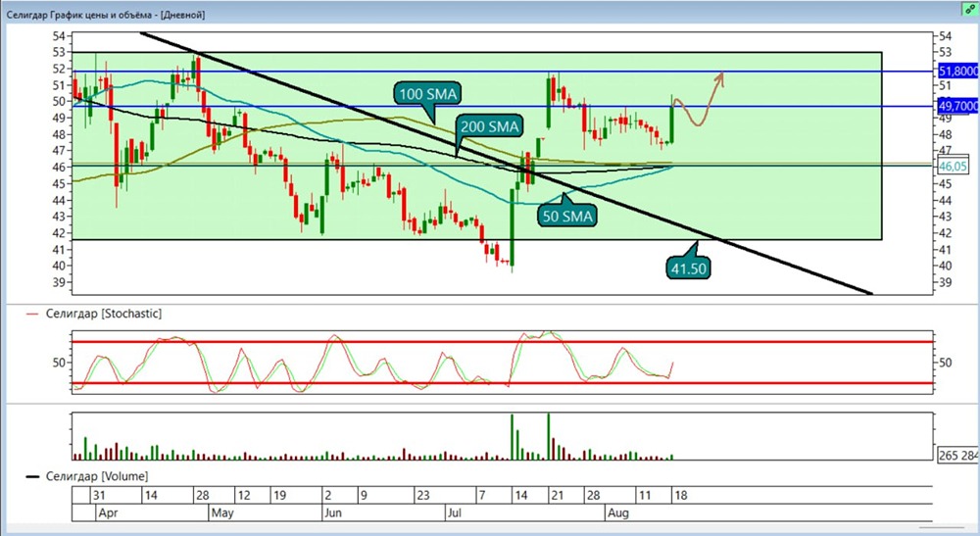
Task: Select the black descending trendline
Action: point(507,163)
